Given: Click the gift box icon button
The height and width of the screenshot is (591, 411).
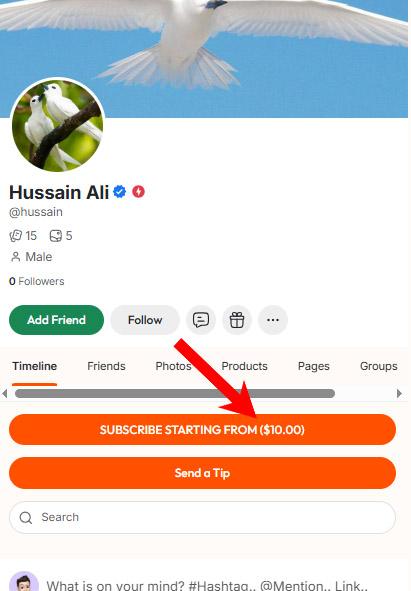Looking at the screenshot, I should [x=237, y=320].
